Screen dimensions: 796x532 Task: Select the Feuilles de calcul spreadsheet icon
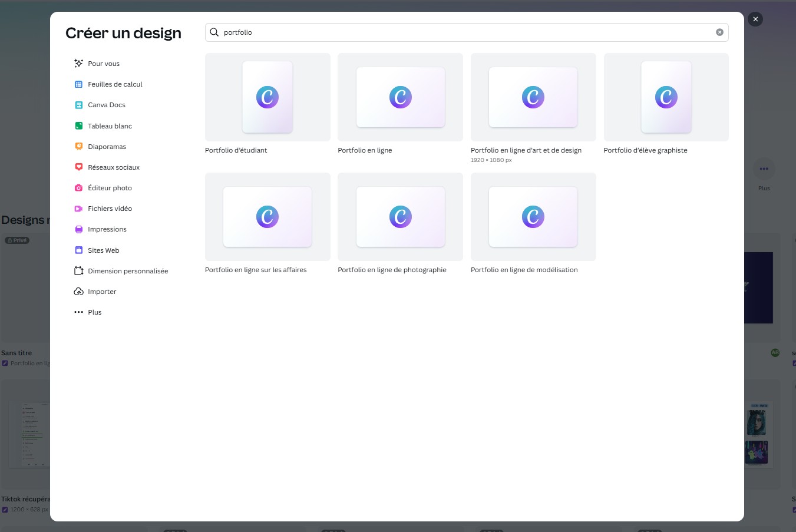click(78, 84)
